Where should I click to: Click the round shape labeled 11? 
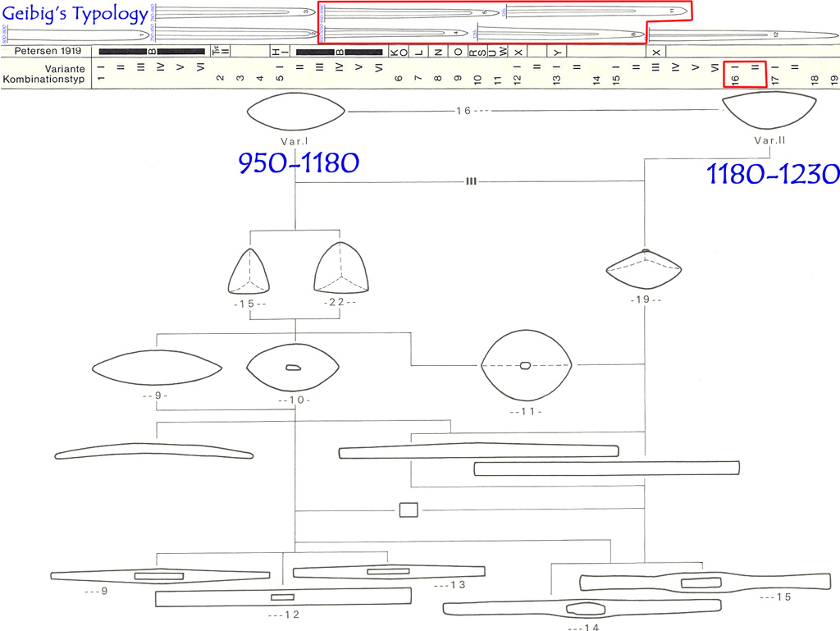(525, 364)
